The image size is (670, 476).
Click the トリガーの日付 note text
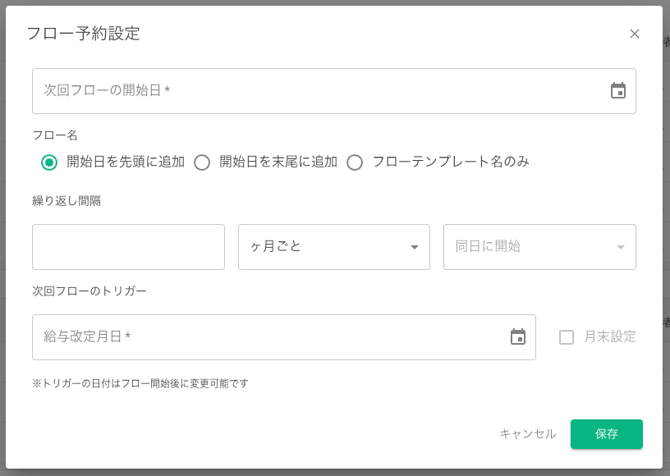(140, 383)
